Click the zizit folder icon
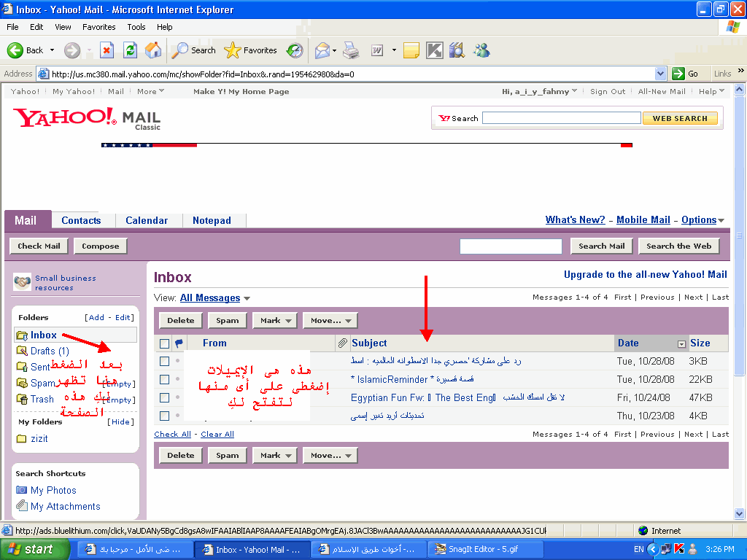This screenshot has height=560, width=747. tap(21, 438)
